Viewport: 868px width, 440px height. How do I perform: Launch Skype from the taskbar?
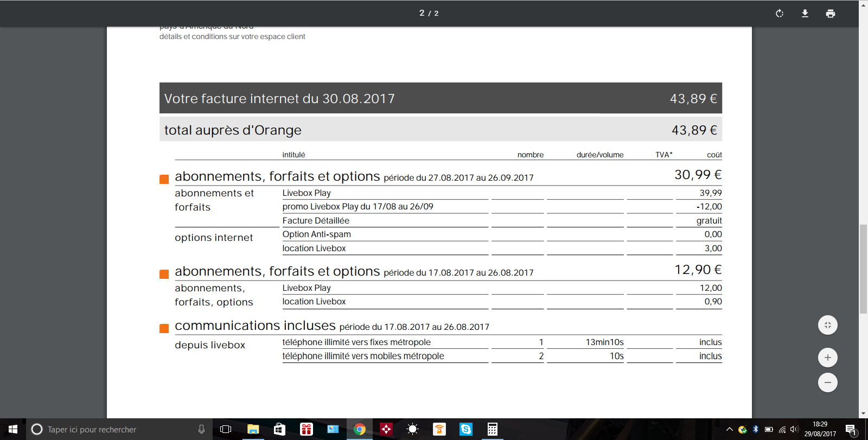pyautogui.click(x=465, y=429)
